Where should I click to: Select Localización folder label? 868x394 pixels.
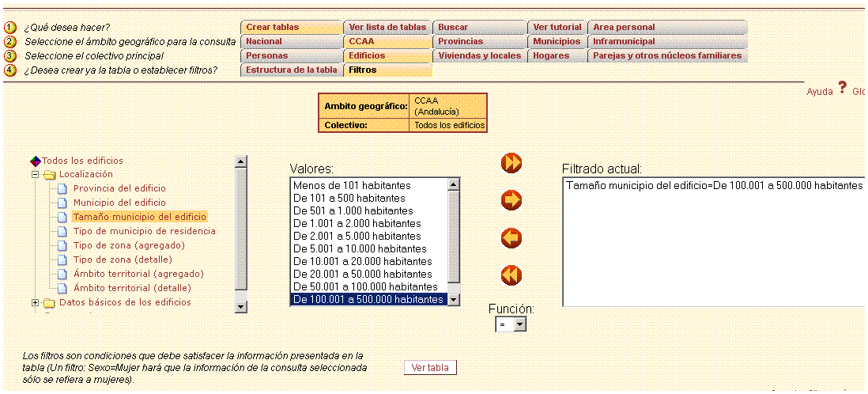point(86,175)
